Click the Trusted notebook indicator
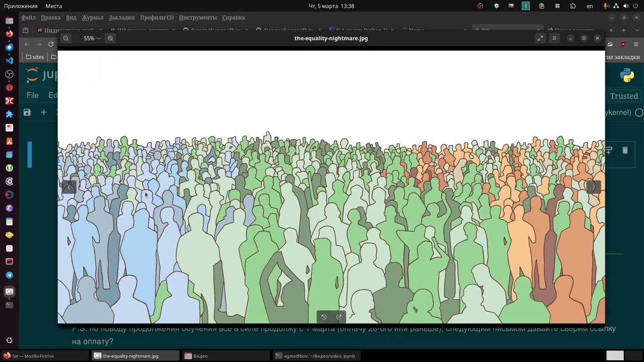 point(624,96)
